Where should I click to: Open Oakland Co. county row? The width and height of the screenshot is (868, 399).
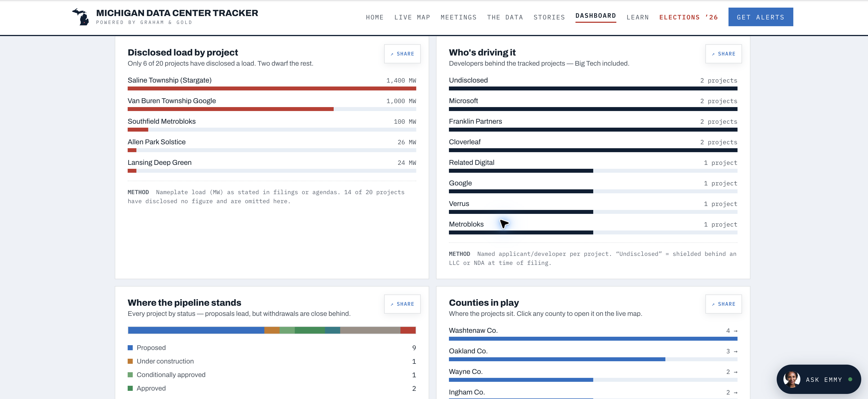tap(593, 354)
